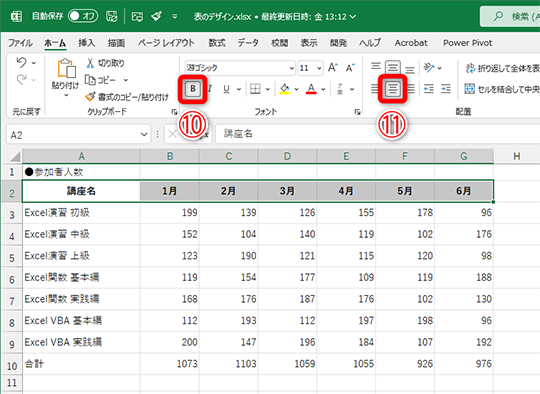Click the quick access format brush icon

[157, 16]
